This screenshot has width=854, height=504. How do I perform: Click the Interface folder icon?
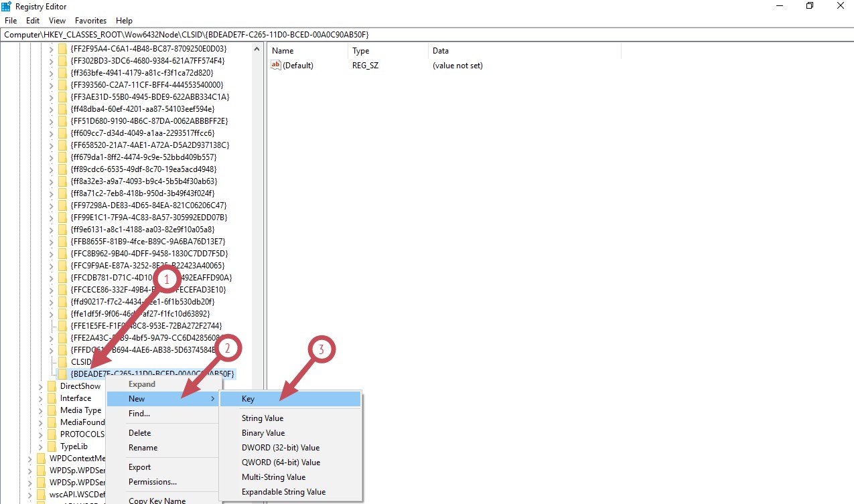click(x=52, y=398)
